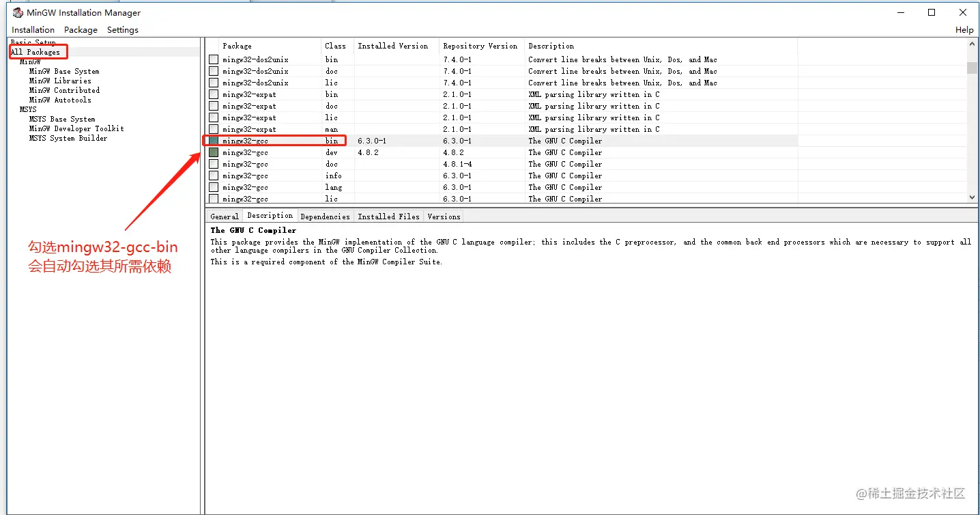Toggle the mingw32-gcc dev checkbox

[x=214, y=153]
